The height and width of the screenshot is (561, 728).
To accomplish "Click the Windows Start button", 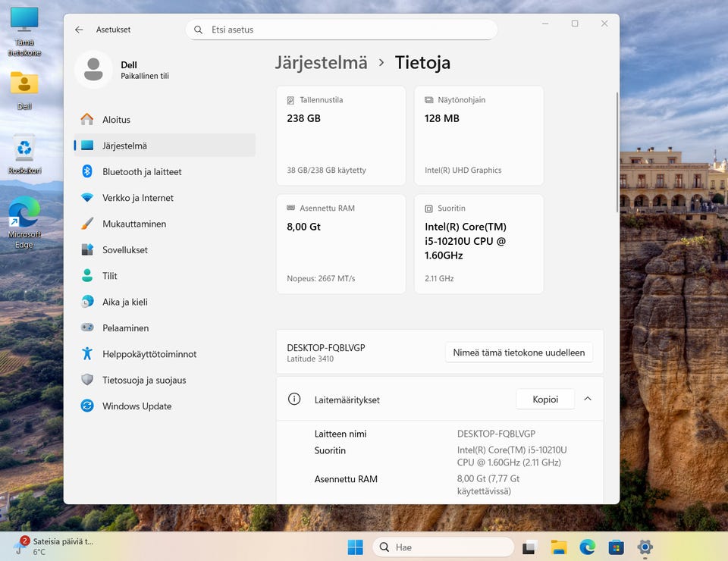I will 355,547.
